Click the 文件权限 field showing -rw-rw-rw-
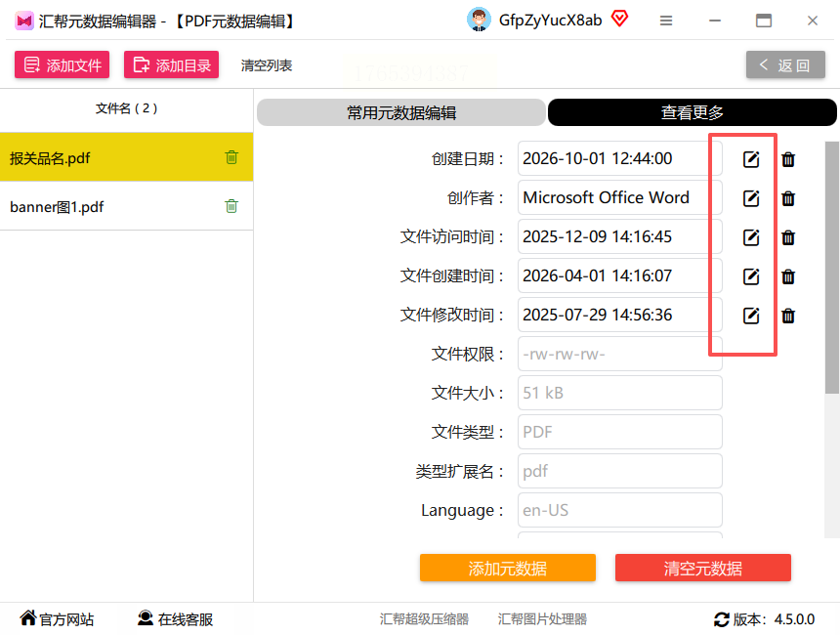Viewport: 840px width, 635px height. pyautogui.click(x=620, y=355)
